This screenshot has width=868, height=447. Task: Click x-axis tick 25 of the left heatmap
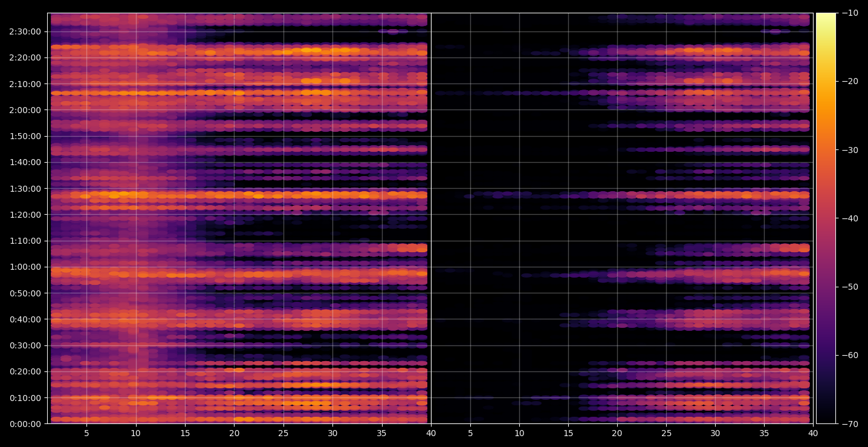pyautogui.click(x=283, y=433)
